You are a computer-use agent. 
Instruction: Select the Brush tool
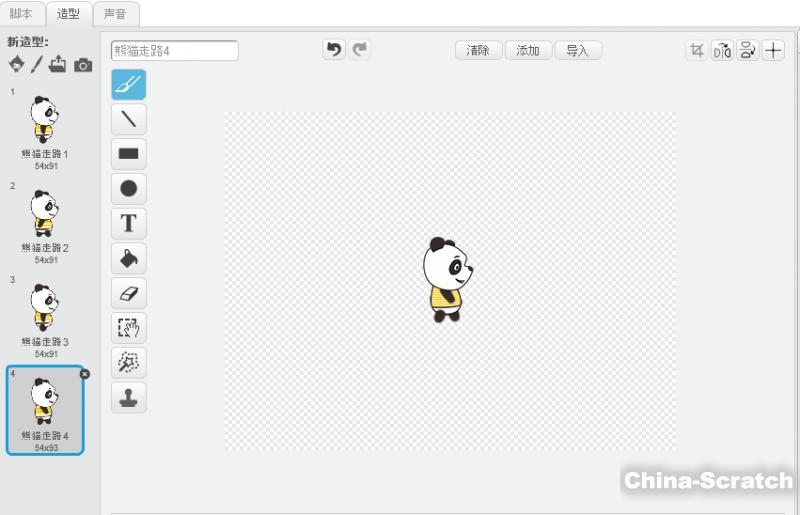(x=128, y=85)
